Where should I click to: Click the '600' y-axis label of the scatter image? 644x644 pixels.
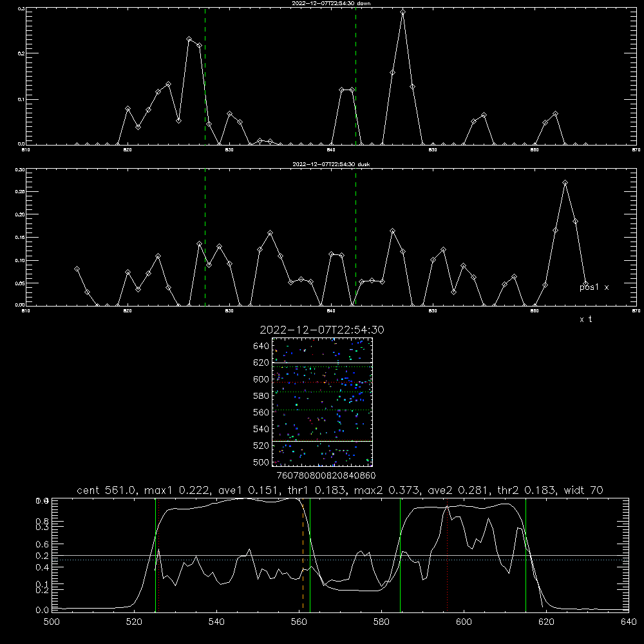261,379
